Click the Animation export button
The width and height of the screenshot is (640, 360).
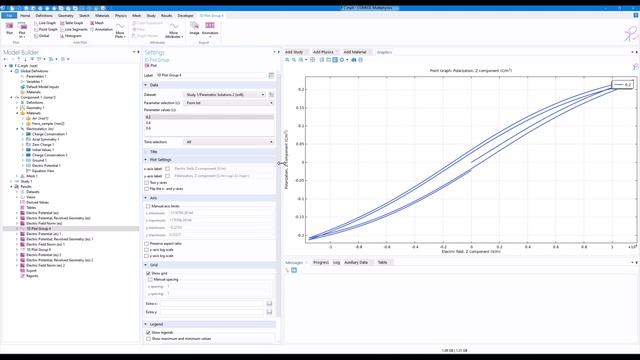[x=210, y=29]
